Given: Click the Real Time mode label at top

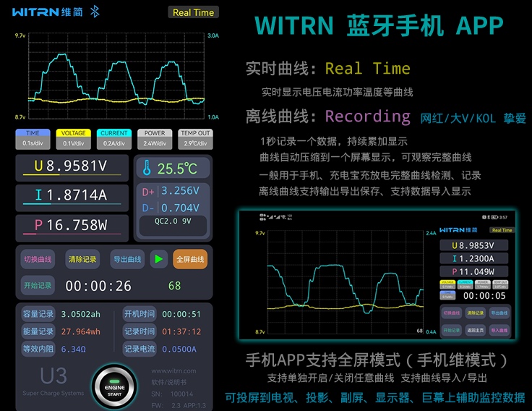Looking at the screenshot, I should pos(194,12).
